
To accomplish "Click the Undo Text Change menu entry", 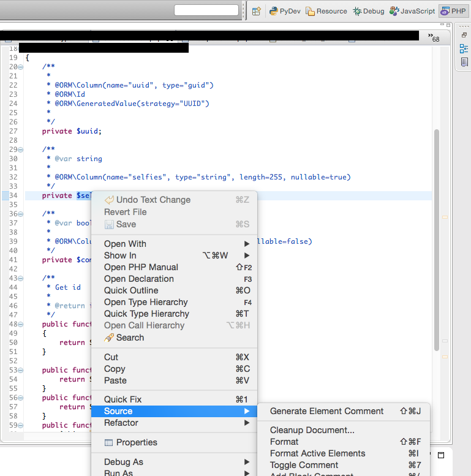I will point(174,200).
